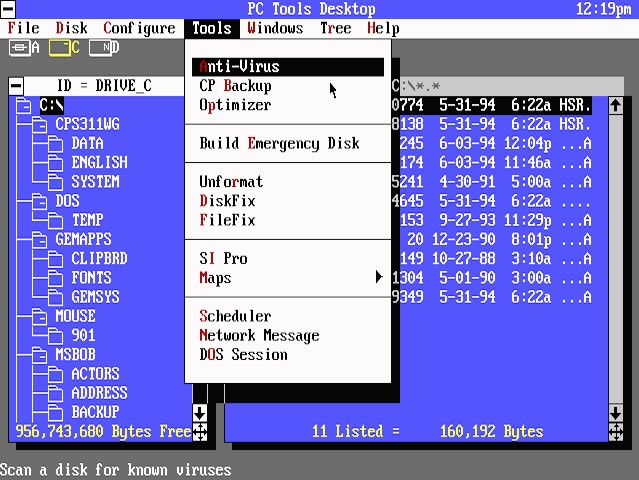Click the ENGLISH folder icon
The image size is (639, 480).
tap(55, 163)
